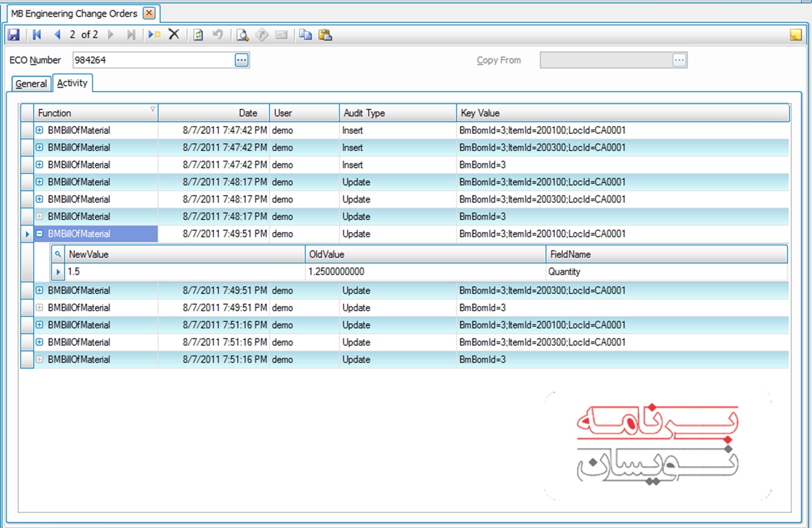Click the Copy icon in toolbar

tap(305, 35)
